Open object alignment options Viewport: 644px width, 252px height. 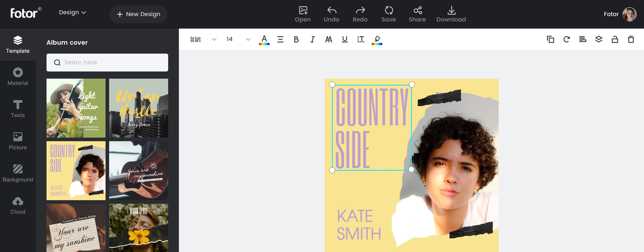click(583, 40)
